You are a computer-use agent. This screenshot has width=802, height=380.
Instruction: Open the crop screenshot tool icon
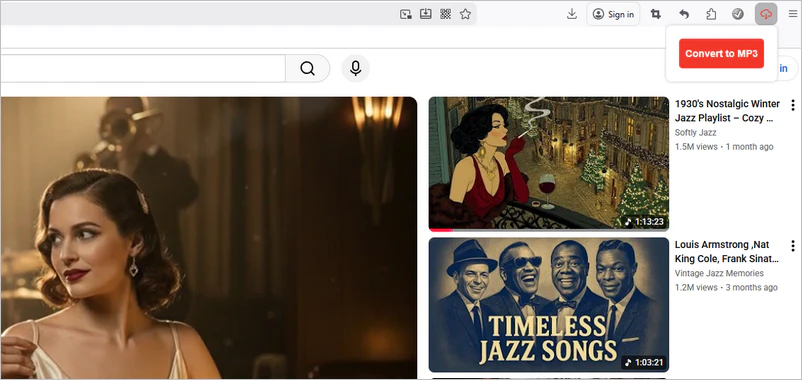pos(656,14)
